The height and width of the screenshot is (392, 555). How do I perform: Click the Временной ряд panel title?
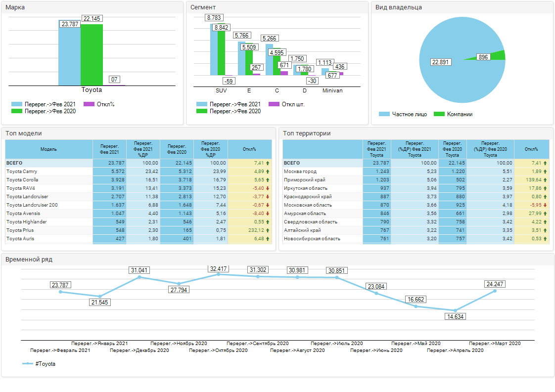tap(29, 260)
